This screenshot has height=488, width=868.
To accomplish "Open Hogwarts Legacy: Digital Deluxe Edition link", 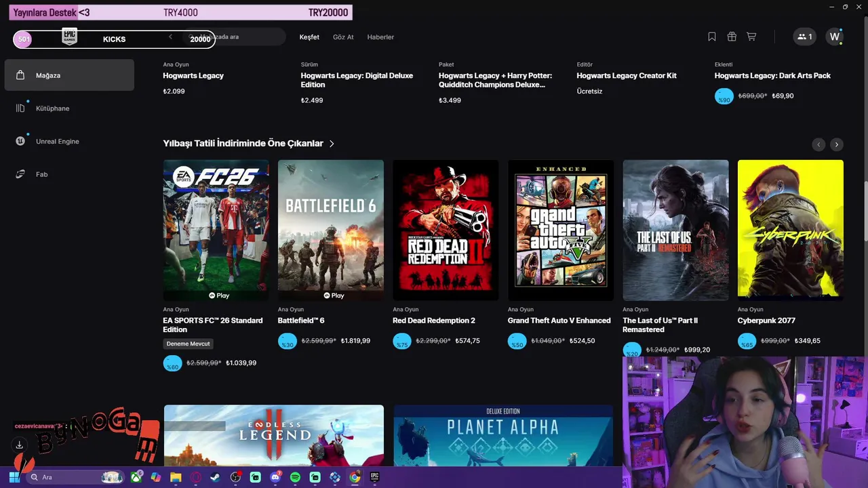I will 357,80.
